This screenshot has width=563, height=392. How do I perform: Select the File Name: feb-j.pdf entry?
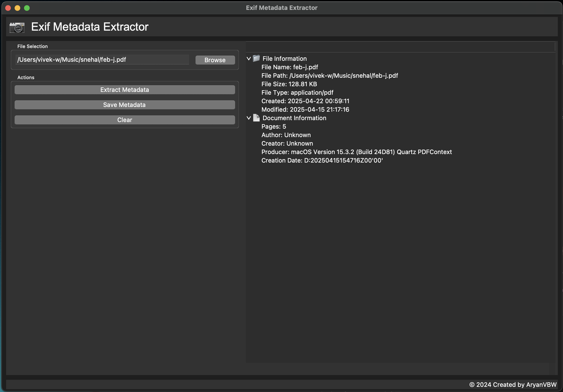tap(290, 67)
